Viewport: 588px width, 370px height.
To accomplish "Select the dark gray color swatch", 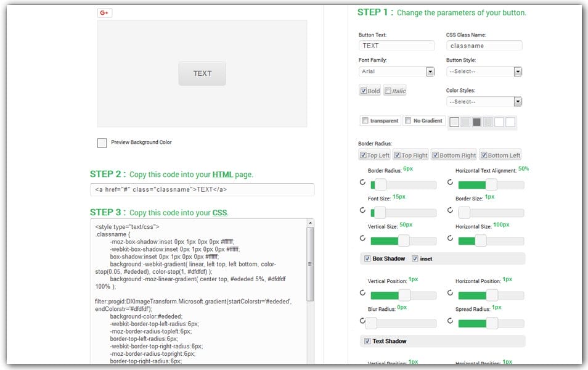I will pyautogui.click(x=476, y=122).
